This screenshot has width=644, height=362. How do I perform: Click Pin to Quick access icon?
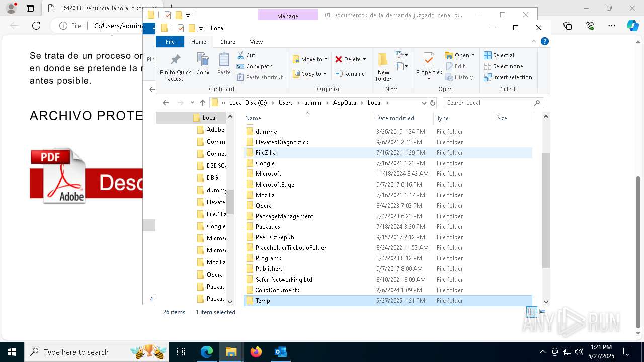tap(175, 67)
